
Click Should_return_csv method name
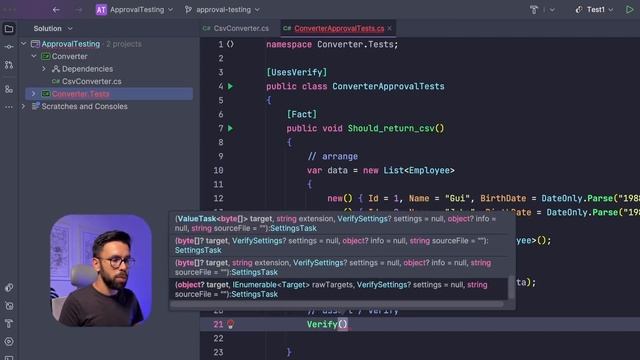click(x=391, y=128)
